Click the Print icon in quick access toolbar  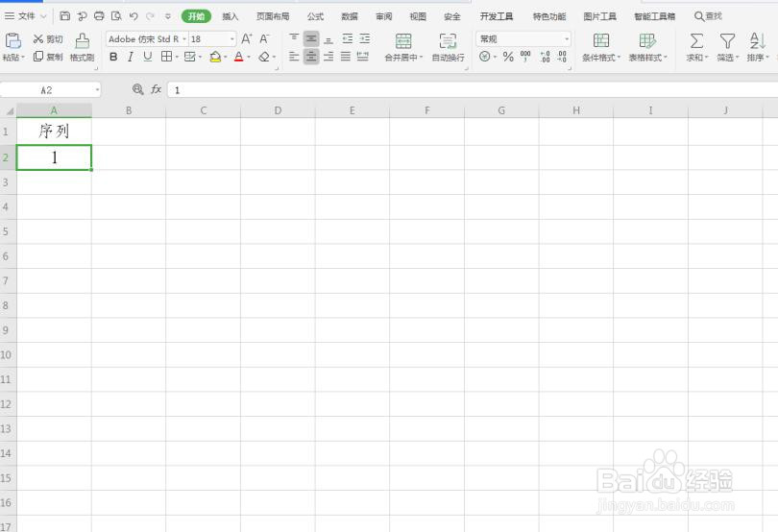pyautogui.click(x=99, y=16)
